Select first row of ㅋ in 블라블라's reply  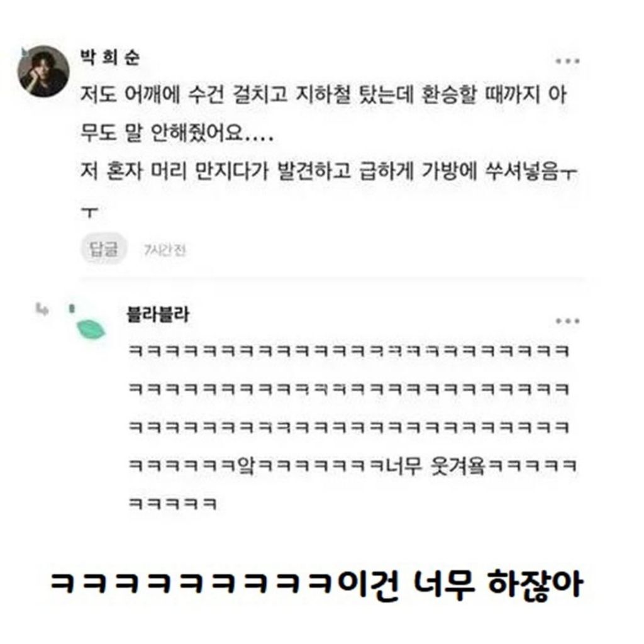pyautogui.click(x=349, y=351)
